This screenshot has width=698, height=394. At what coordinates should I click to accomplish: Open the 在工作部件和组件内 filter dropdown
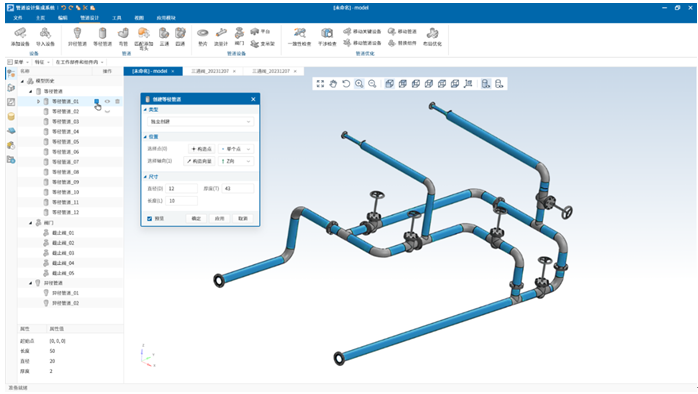[79, 62]
